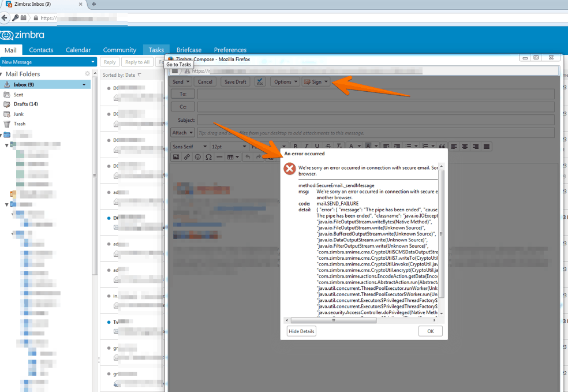Click Hide Details in error dialog
Screen dimensions: 568x392
pyautogui.click(x=301, y=331)
